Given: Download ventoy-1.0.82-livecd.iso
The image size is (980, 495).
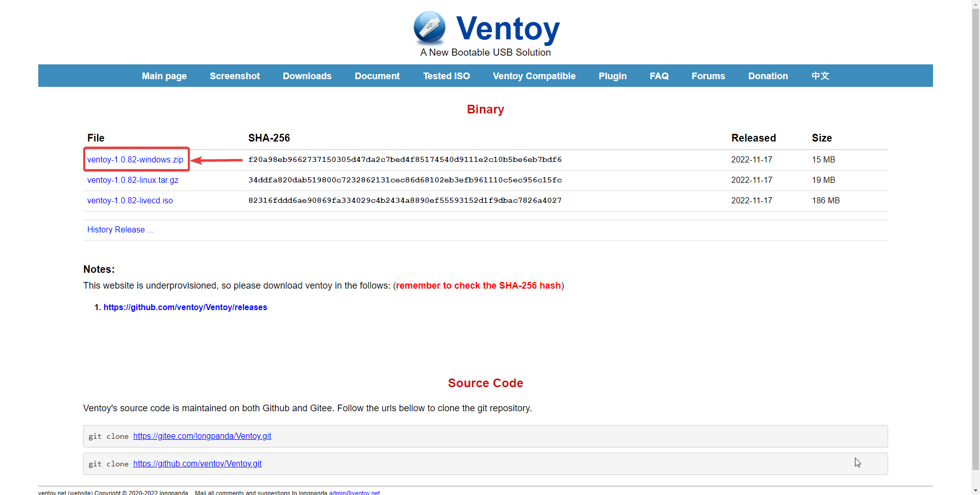Looking at the screenshot, I should point(130,201).
